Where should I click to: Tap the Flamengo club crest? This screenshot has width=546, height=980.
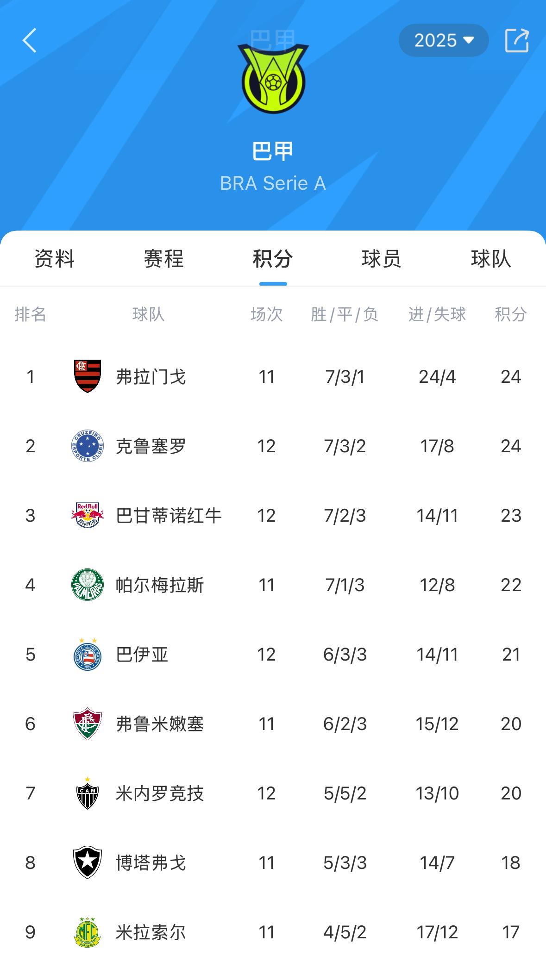pyautogui.click(x=88, y=376)
